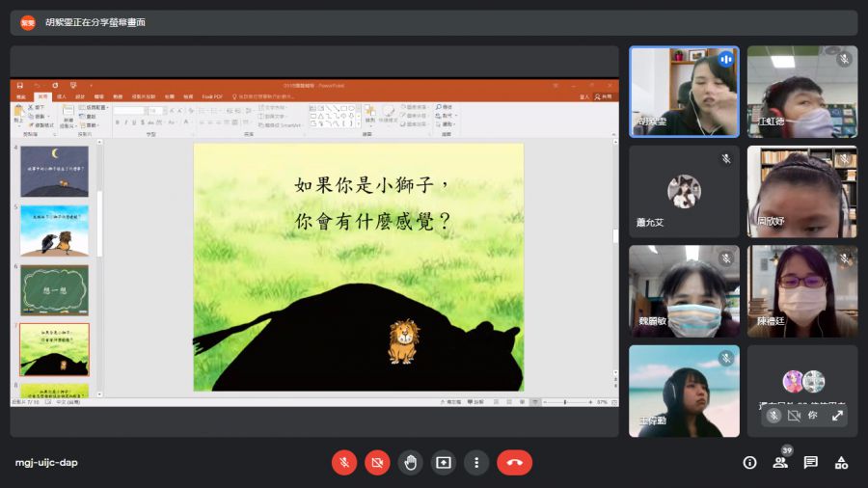Switch to the 投影片放映 ribbon tab

click(144, 96)
